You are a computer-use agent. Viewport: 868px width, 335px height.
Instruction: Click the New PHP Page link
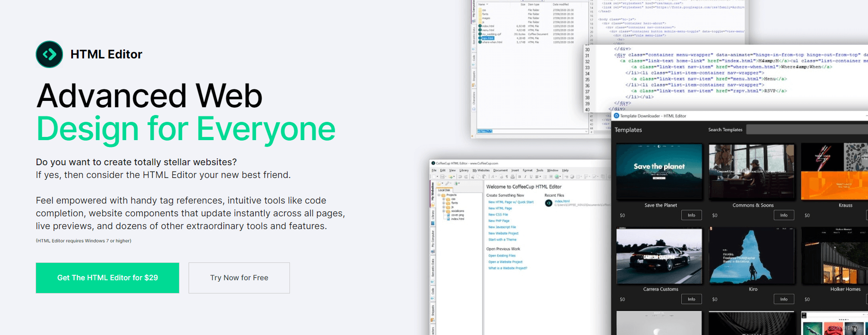pyautogui.click(x=499, y=220)
